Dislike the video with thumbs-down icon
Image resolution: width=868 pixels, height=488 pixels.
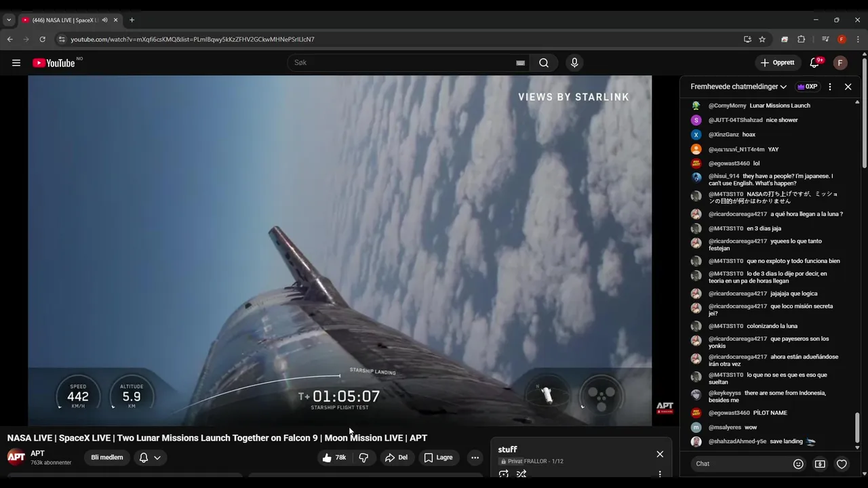363,457
